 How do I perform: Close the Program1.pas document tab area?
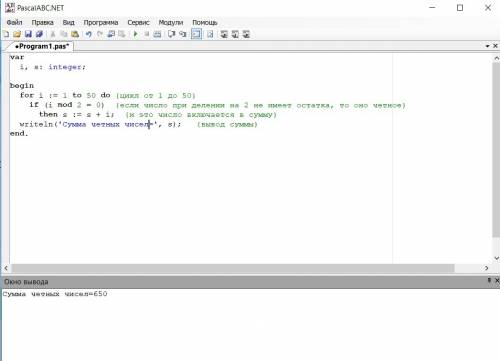(495, 46)
